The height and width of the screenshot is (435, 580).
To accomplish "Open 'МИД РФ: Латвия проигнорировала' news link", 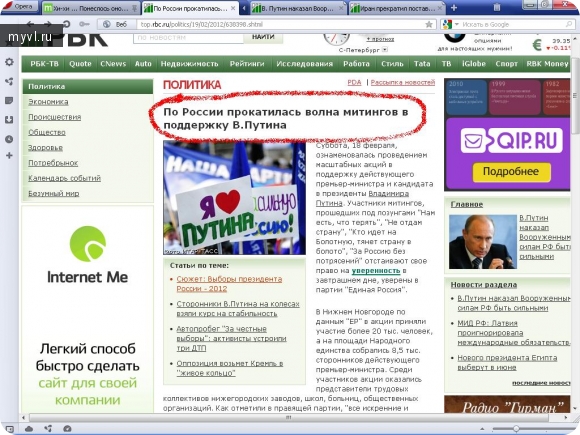I will tap(514, 333).
